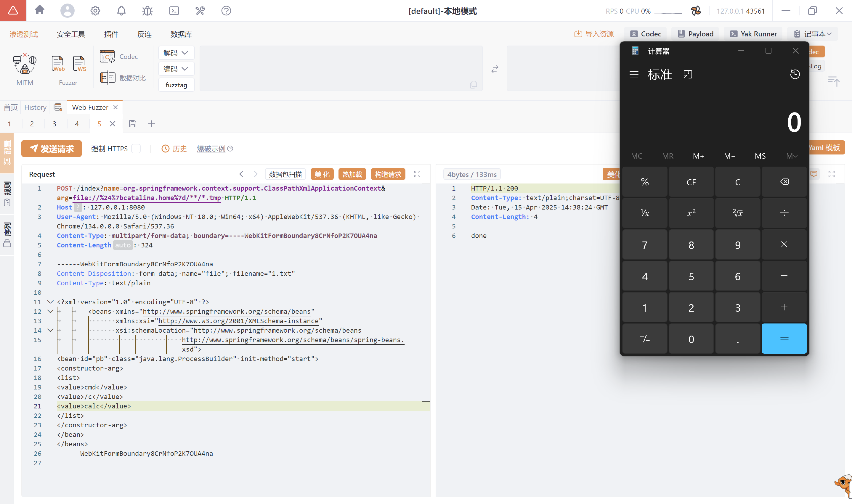This screenshot has height=504, width=852.
Task: Switch to the History tab
Action: (35, 107)
